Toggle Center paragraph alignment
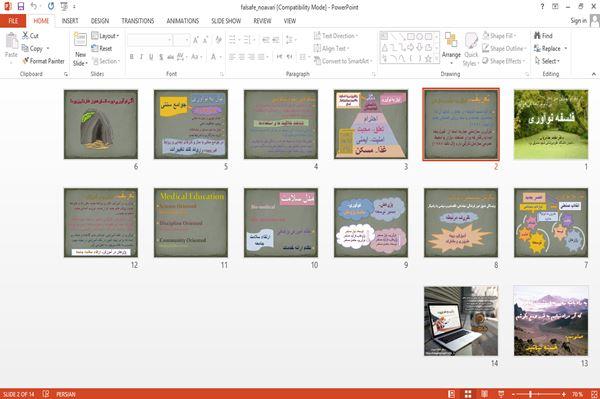This screenshot has width=600, height=399. click(x=242, y=57)
